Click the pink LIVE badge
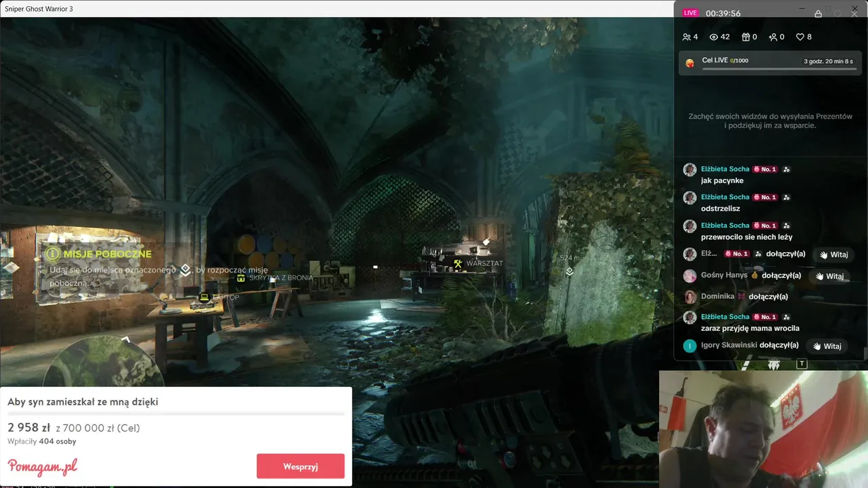The width and height of the screenshot is (868, 488). pyautogui.click(x=690, y=13)
